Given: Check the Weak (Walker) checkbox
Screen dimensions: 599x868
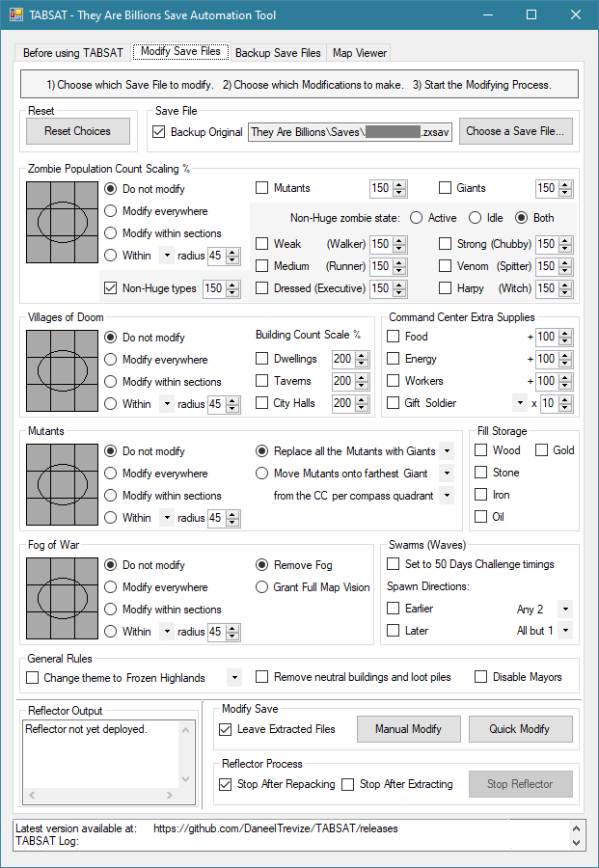Looking at the screenshot, I should (x=261, y=244).
